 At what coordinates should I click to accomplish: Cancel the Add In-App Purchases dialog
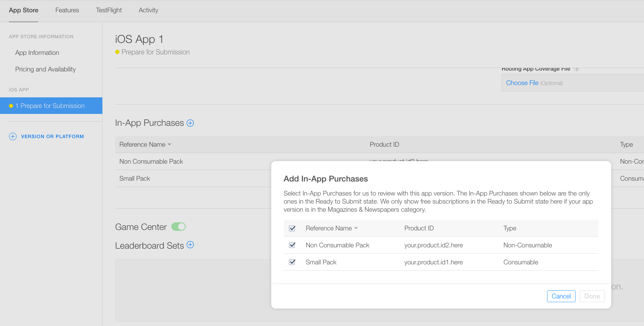pyautogui.click(x=561, y=296)
